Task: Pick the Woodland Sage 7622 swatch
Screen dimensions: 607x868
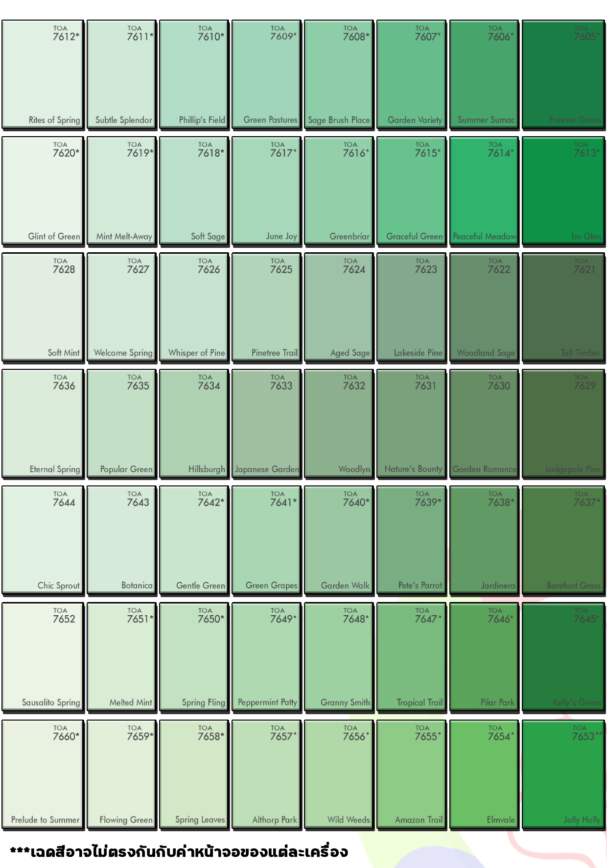Action: point(484,307)
